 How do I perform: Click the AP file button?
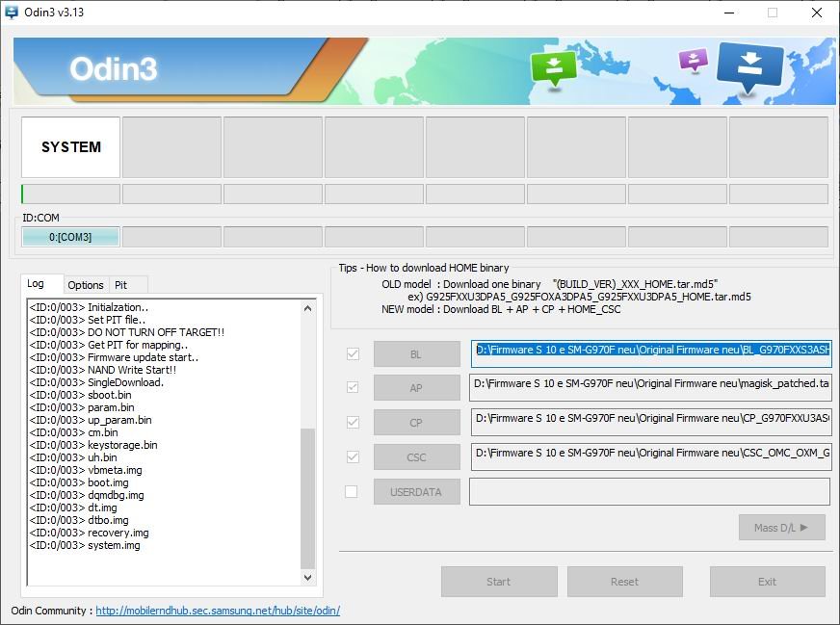[417, 388]
